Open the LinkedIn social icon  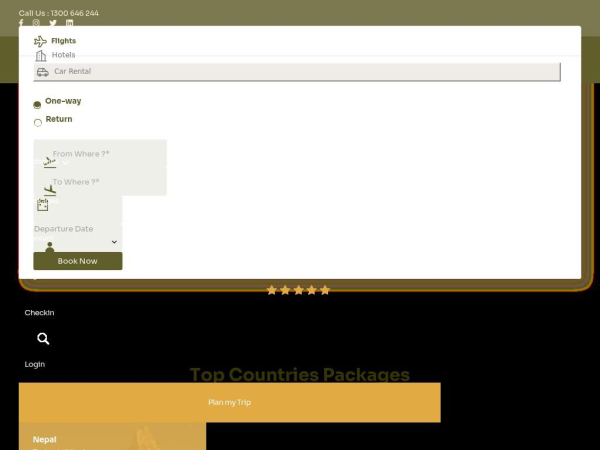pyautogui.click(x=69, y=23)
